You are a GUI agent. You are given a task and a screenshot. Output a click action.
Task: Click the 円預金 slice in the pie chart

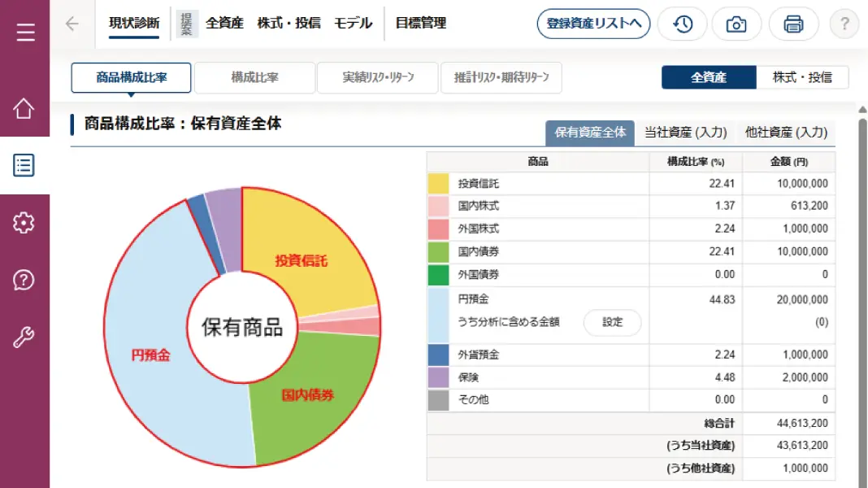[150, 343]
